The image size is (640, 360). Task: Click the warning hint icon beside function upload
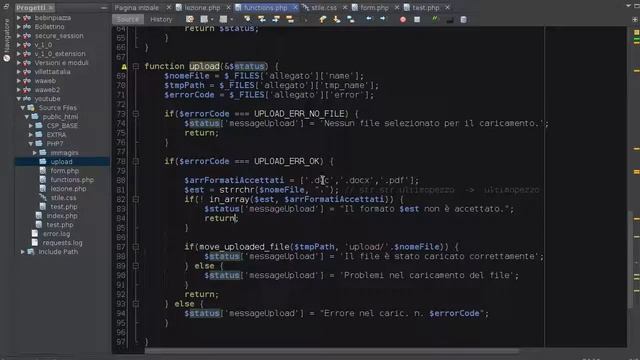124,66
